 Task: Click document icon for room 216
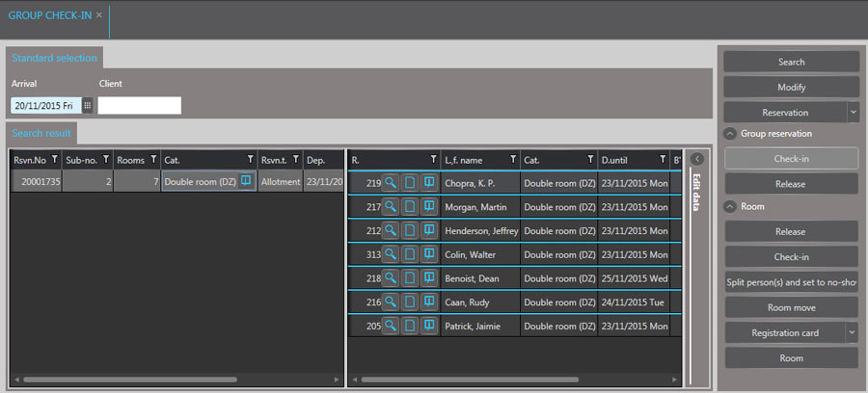coord(410,302)
